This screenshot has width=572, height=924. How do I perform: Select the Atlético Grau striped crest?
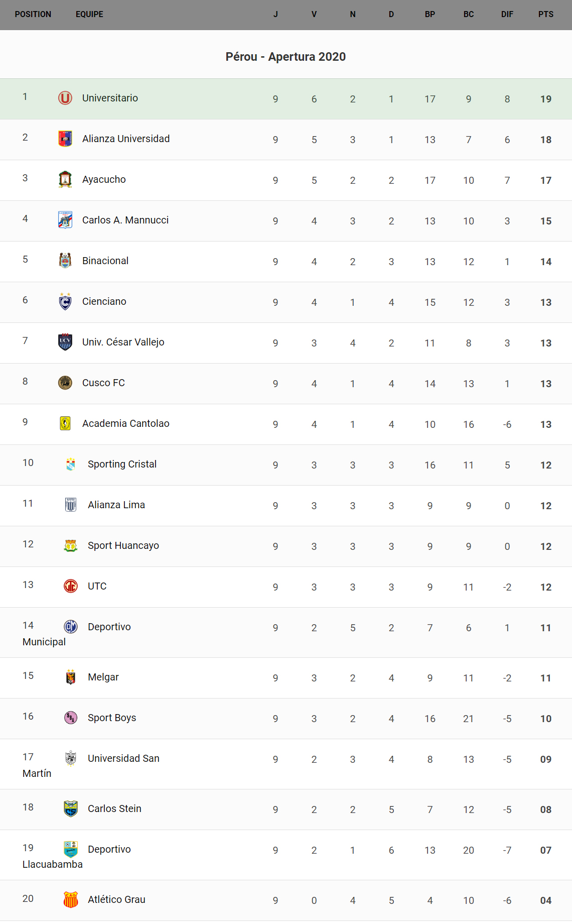pyautogui.click(x=71, y=899)
